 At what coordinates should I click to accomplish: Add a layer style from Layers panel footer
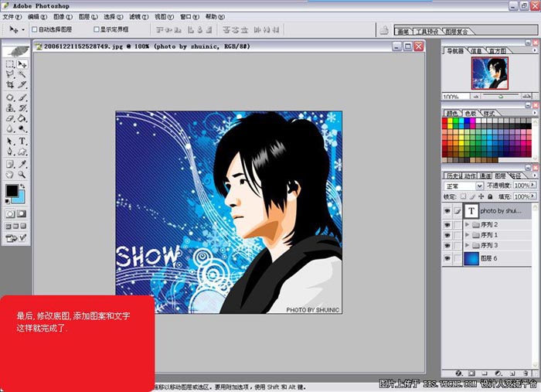click(458, 373)
